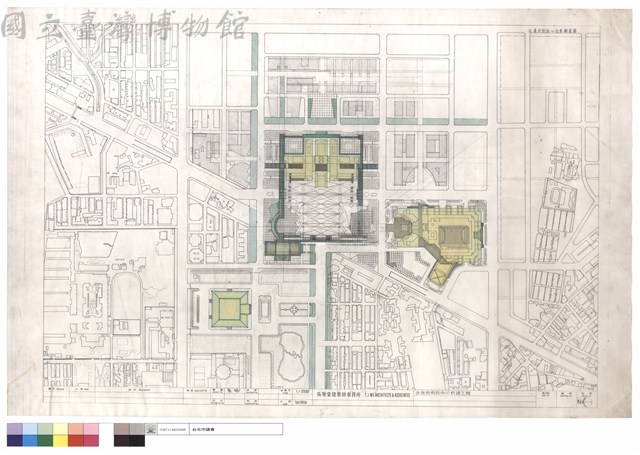Select the navy blue color swatch
Screen dimensions: 640x455
tap(15, 440)
